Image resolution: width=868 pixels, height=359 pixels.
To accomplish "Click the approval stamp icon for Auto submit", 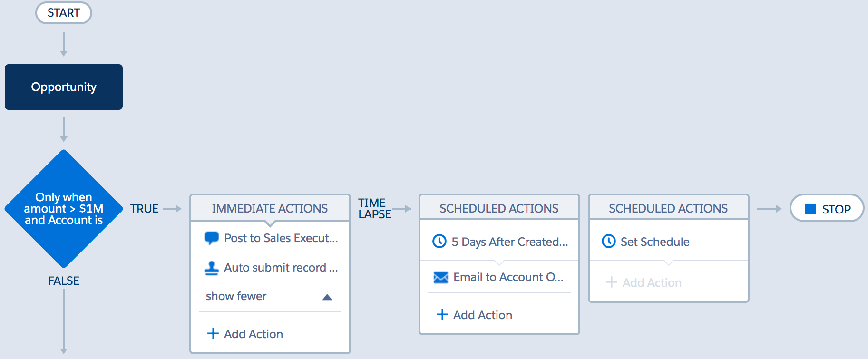I will tap(211, 268).
